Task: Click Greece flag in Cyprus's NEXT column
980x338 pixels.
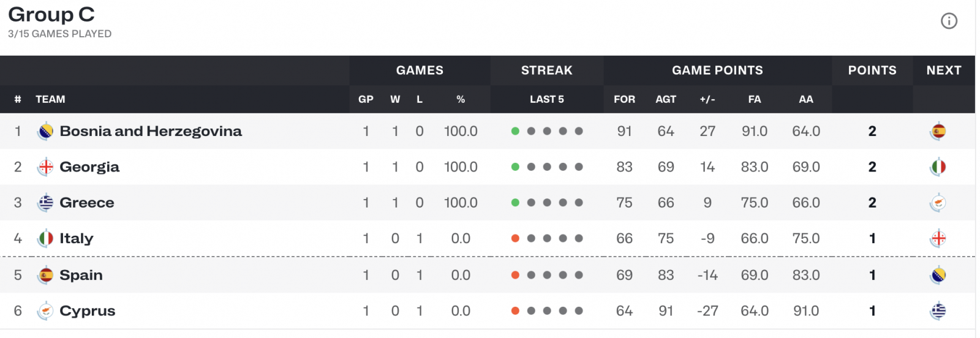Action: click(x=938, y=311)
